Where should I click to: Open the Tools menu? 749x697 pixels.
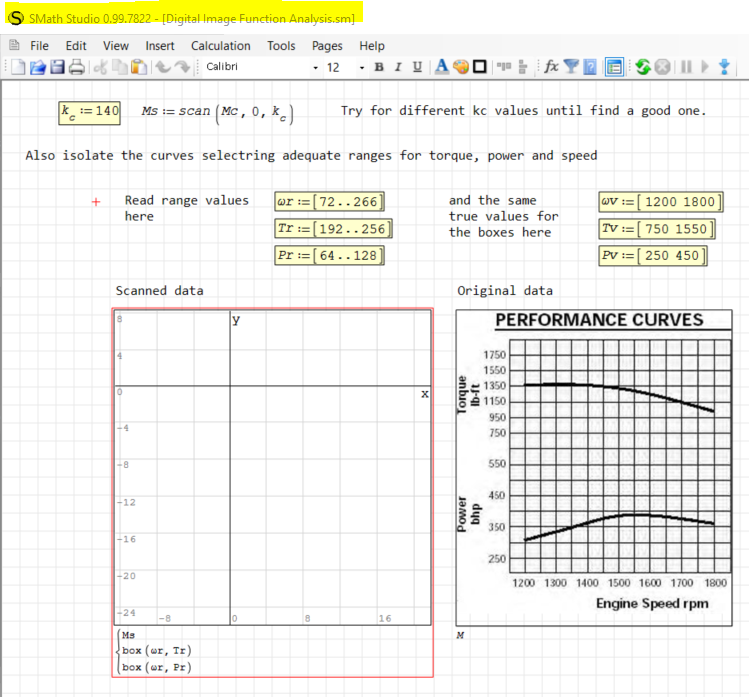[x=281, y=45]
